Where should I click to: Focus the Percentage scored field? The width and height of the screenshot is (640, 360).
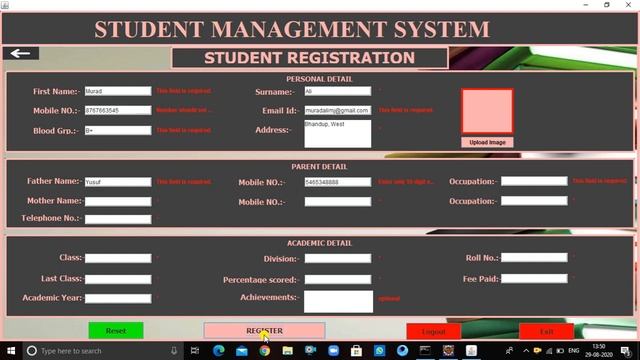pos(338,279)
